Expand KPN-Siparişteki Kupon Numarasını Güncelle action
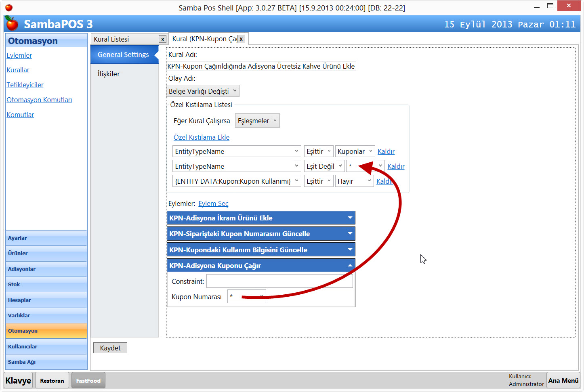 click(350, 234)
